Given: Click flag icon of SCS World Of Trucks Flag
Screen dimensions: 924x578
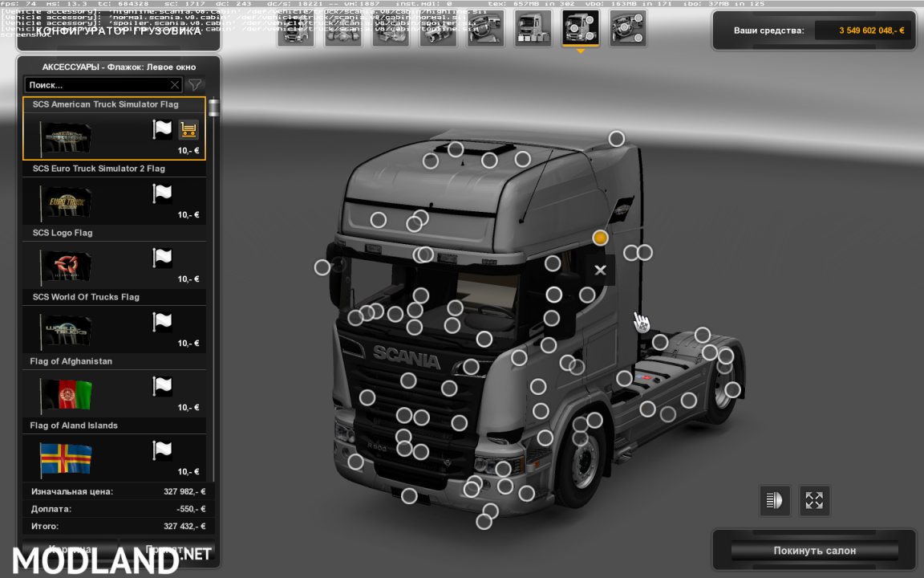Looking at the screenshot, I should (162, 322).
